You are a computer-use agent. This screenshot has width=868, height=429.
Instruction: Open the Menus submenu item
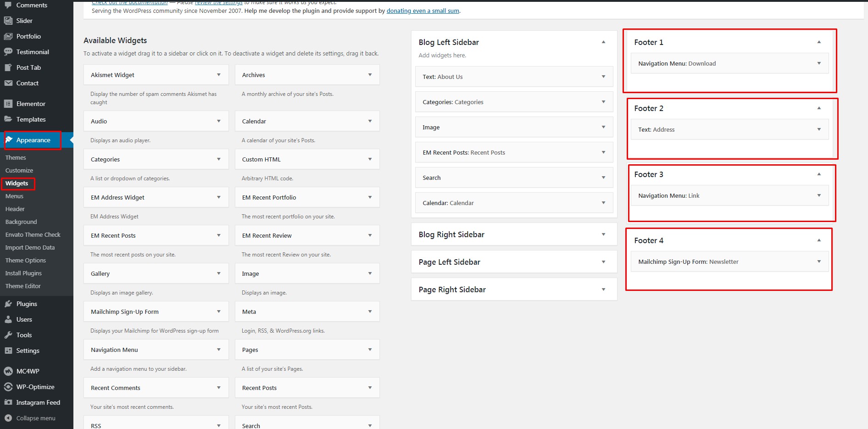pyautogui.click(x=14, y=196)
